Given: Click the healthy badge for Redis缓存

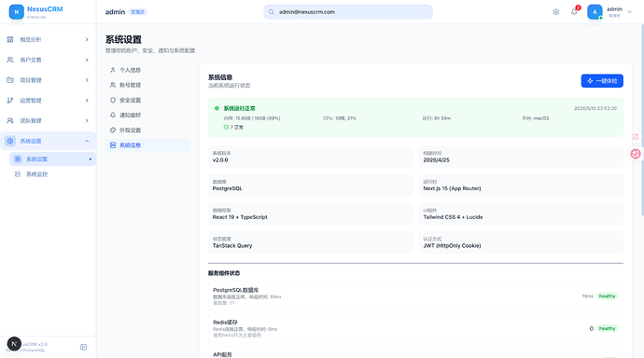Looking at the screenshot, I should tap(607, 328).
